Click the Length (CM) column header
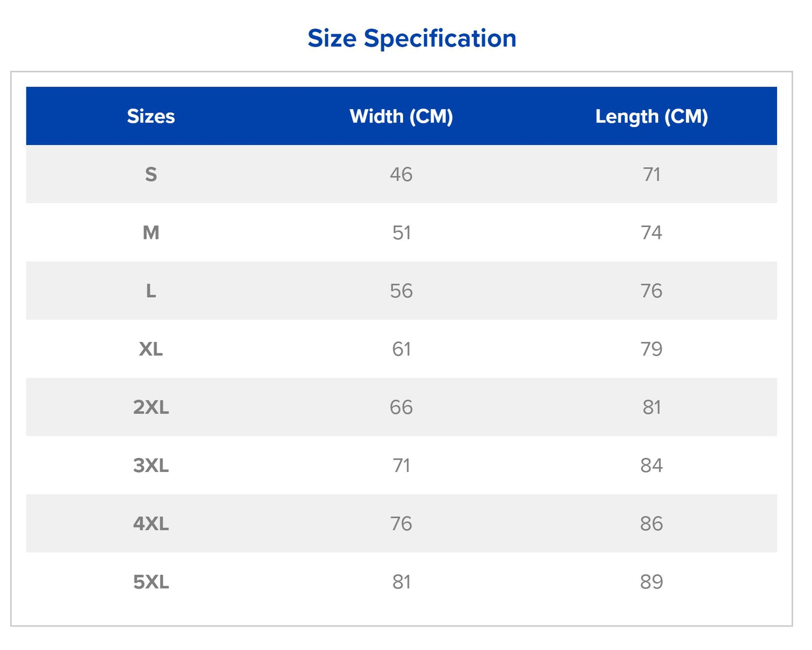This screenshot has width=812, height=650. 651,116
